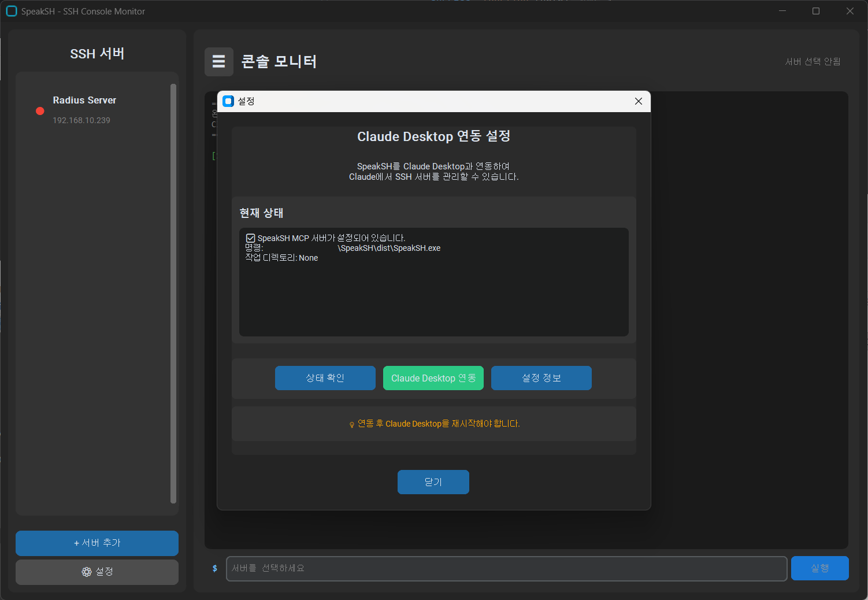
Task: Click the $ prompt symbol
Action: pos(215,568)
